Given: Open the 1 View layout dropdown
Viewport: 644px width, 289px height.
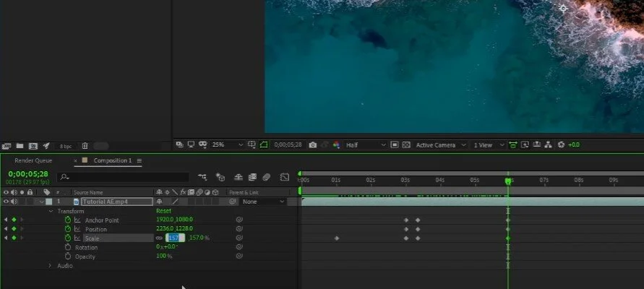Looking at the screenshot, I should point(489,145).
